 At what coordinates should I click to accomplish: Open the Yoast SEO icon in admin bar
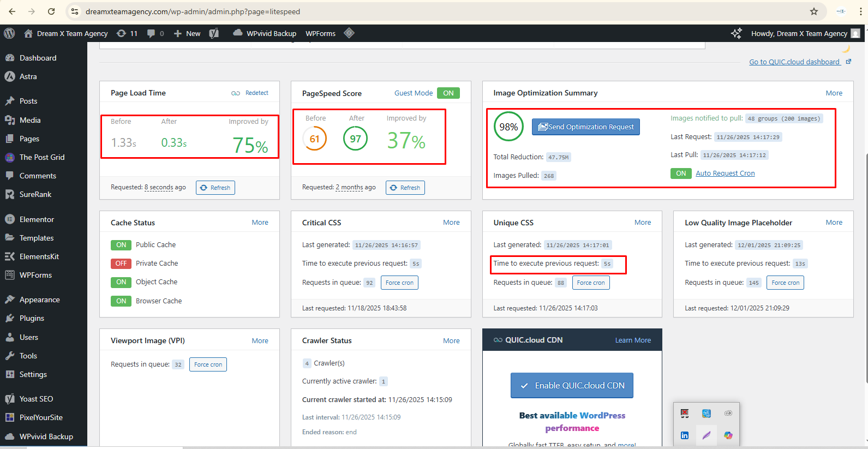coord(214,33)
